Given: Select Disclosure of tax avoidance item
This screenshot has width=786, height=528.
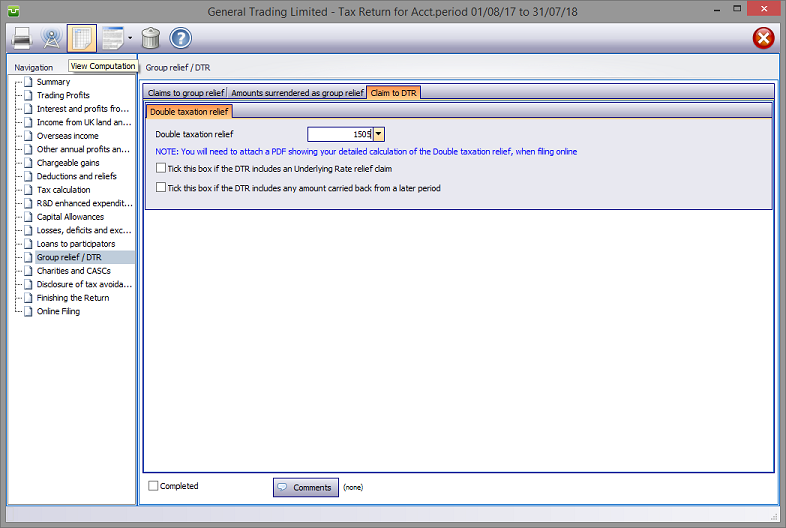Looking at the screenshot, I should click(x=84, y=284).
